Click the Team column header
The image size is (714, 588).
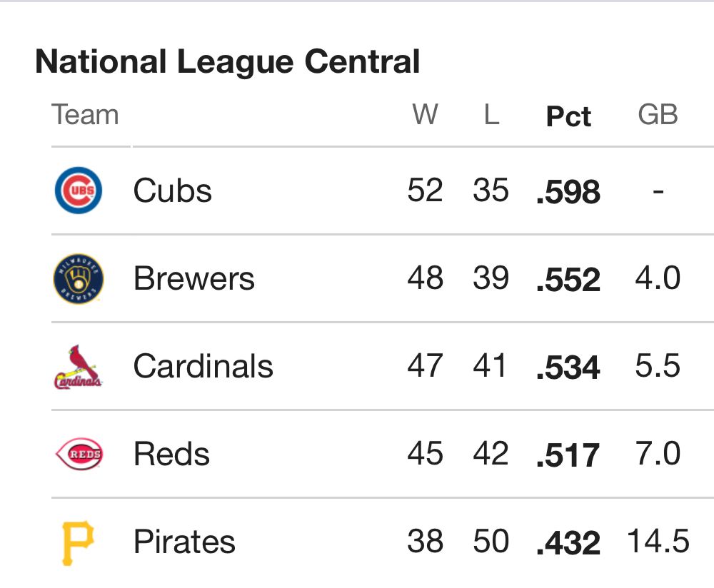coord(85,114)
